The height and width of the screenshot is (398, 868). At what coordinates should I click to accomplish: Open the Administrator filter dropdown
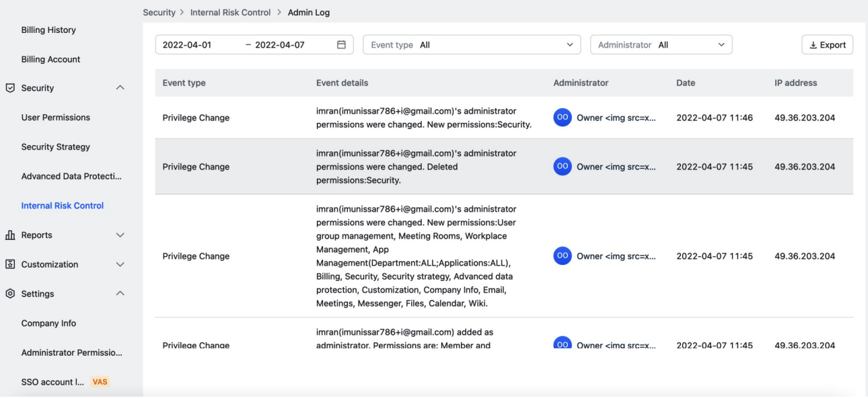click(661, 45)
